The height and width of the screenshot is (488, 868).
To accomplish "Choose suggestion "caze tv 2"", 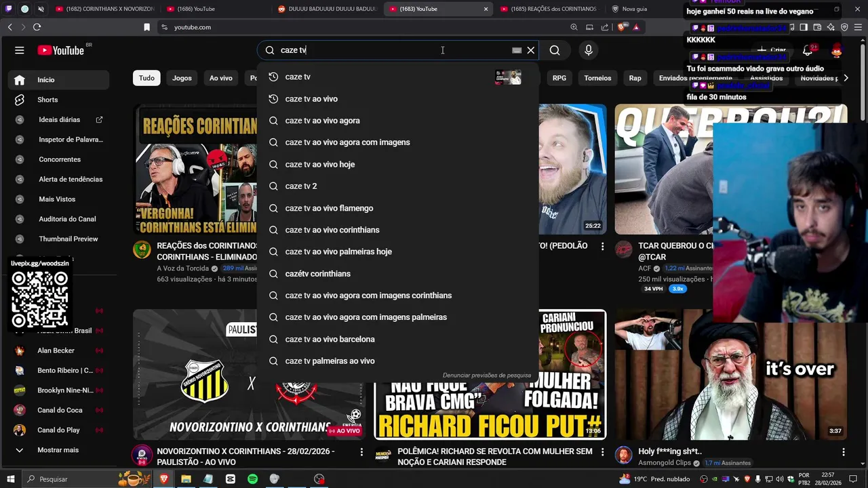I will [397, 186].
